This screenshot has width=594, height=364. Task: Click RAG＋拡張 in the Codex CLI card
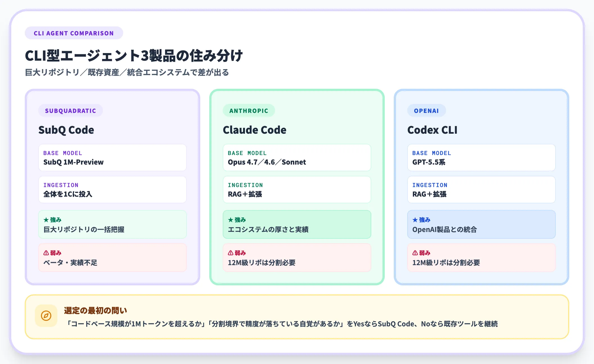tap(429, 194)
